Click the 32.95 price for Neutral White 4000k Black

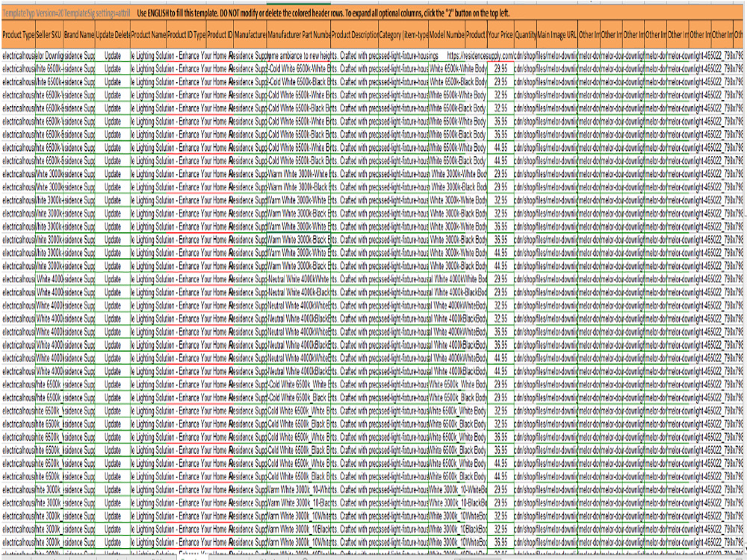point(500,319)
